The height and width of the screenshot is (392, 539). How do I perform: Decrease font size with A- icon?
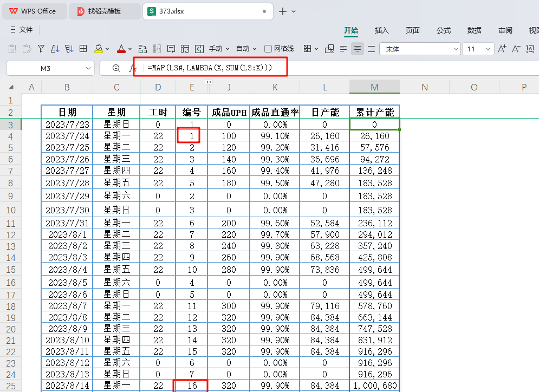pos(516,49)
